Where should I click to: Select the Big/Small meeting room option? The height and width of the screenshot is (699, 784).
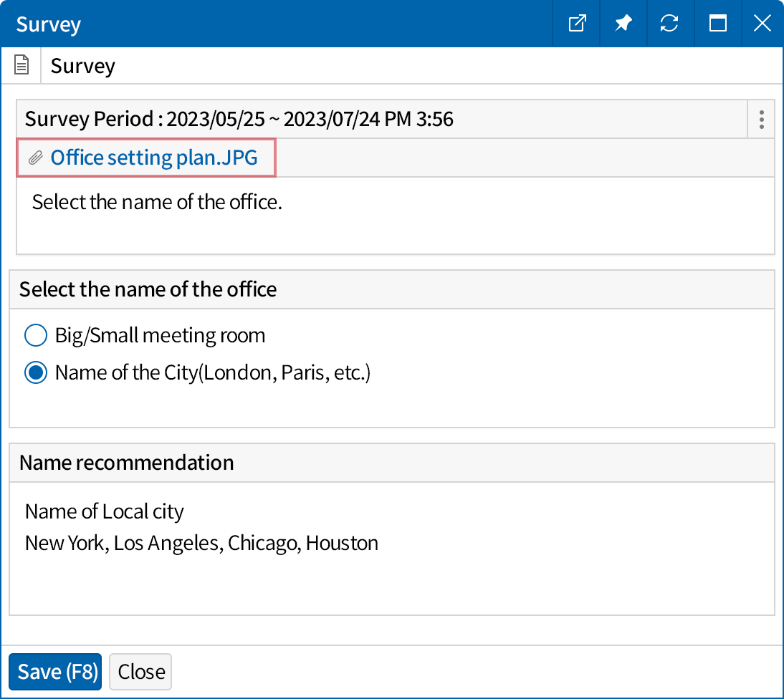[x=35, y=335]
